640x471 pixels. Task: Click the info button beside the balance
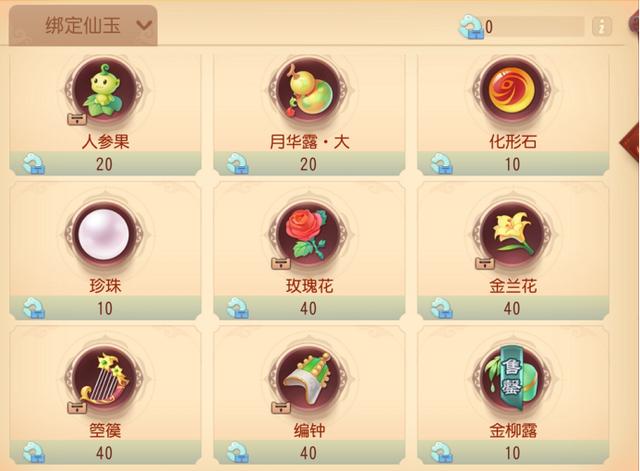click(602, 27)
